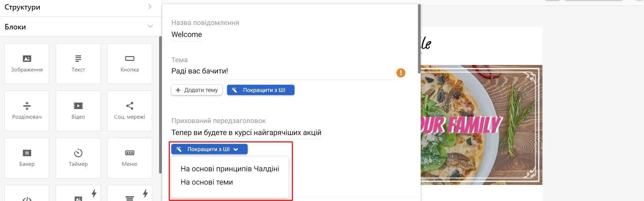Select the AMP image block with lightning
Screen dimensions: 644x201
(78, 193)
